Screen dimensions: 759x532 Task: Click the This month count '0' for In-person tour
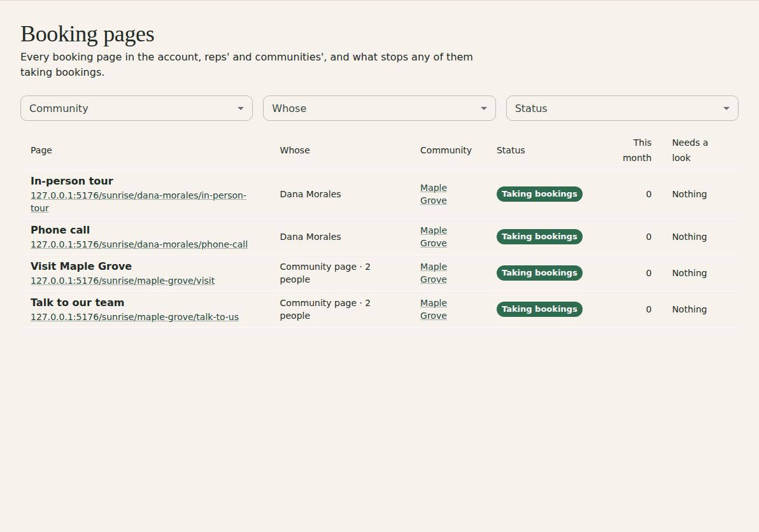649,194
